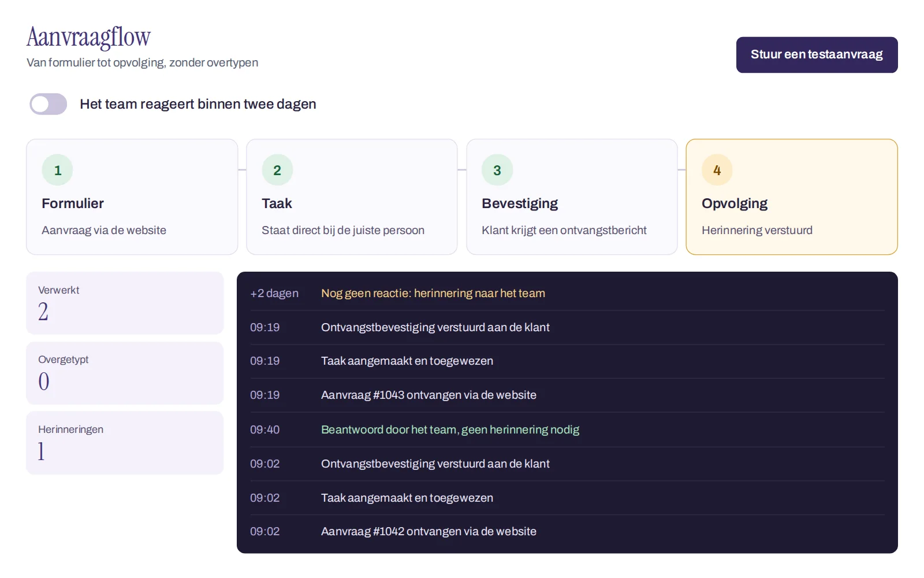The image size is (924, 578).
Task: Click 'Het team reageert binnen twee dagen' label
Action: 198,104
